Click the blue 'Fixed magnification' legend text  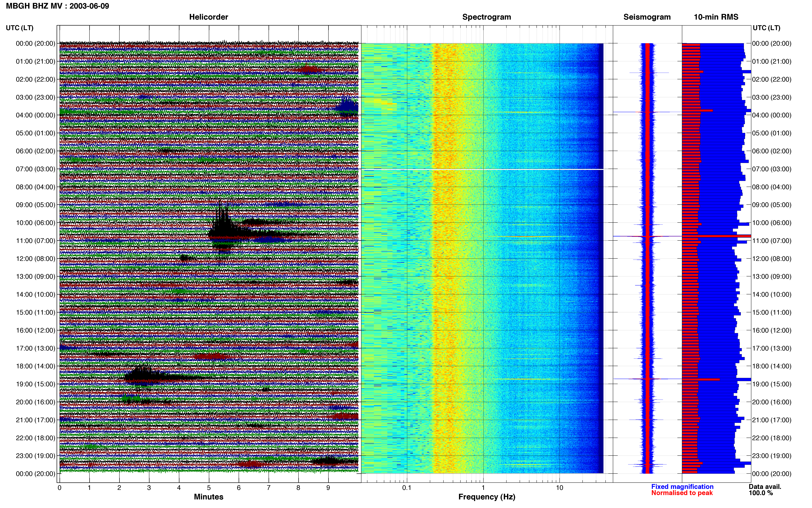[x=682, y=486]
